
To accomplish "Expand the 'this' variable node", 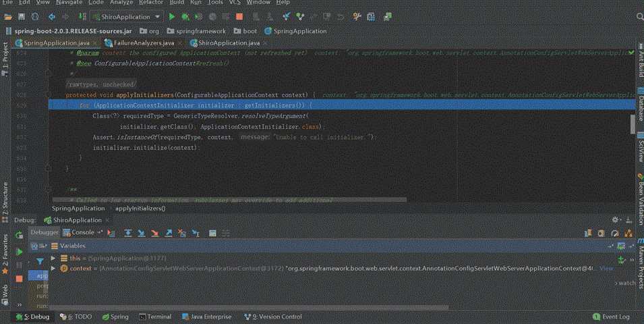I will [53, 259].
